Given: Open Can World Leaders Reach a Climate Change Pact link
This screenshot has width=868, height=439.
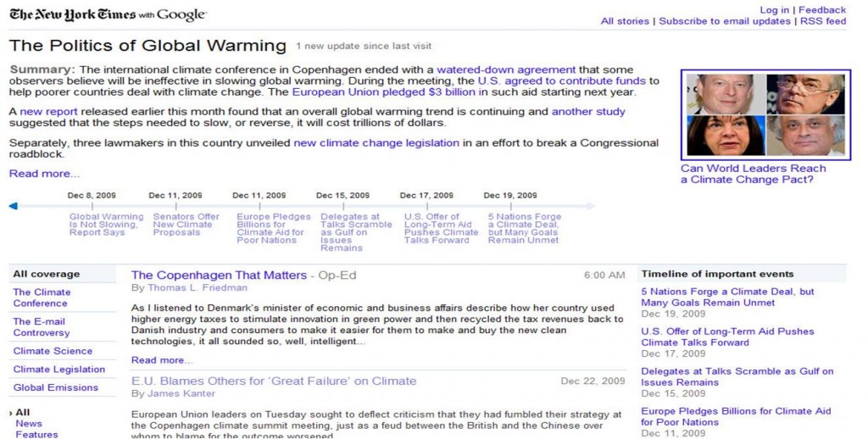Looking at the screenshot, I should click(753, 174).
